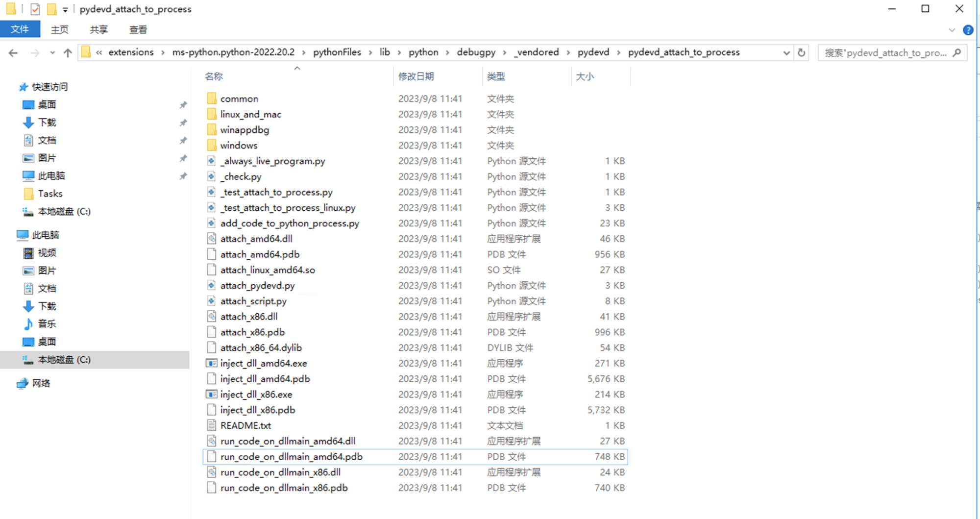Select the inject_dll_amd64.exe file icon

[x=211, y=363]
